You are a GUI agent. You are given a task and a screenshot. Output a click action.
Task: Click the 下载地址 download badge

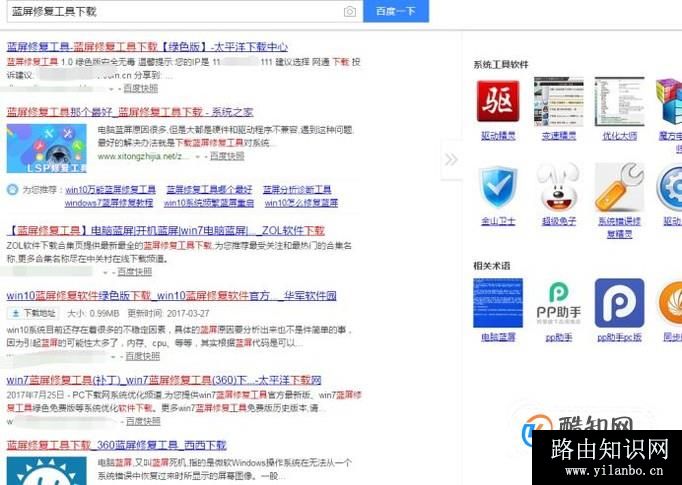point(32,313)
